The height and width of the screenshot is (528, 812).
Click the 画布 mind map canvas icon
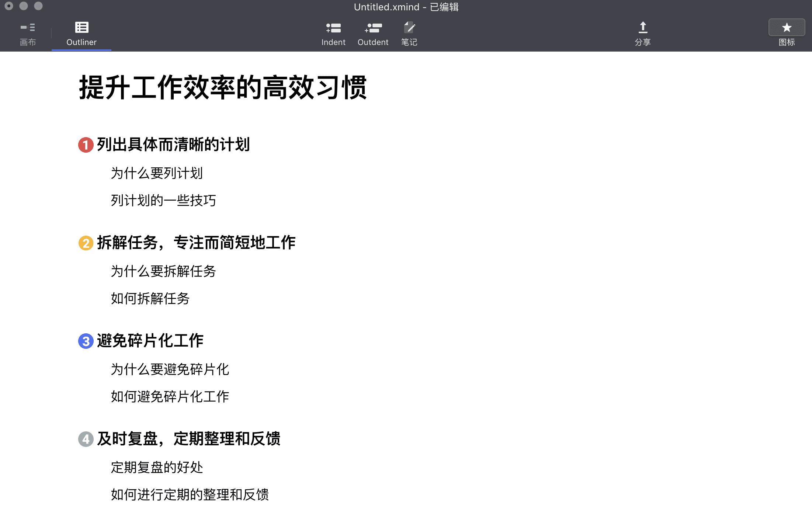click(x=28, y=33)
